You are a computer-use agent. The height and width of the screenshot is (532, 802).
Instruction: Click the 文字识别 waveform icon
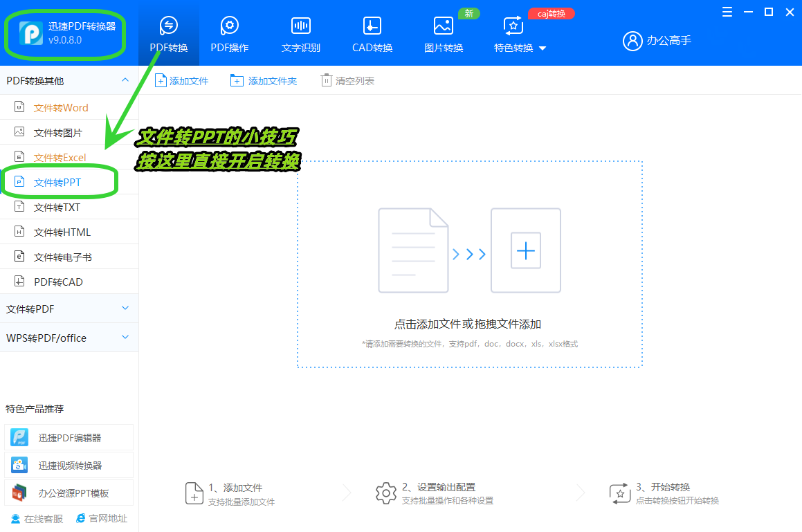tap(301, 25)
